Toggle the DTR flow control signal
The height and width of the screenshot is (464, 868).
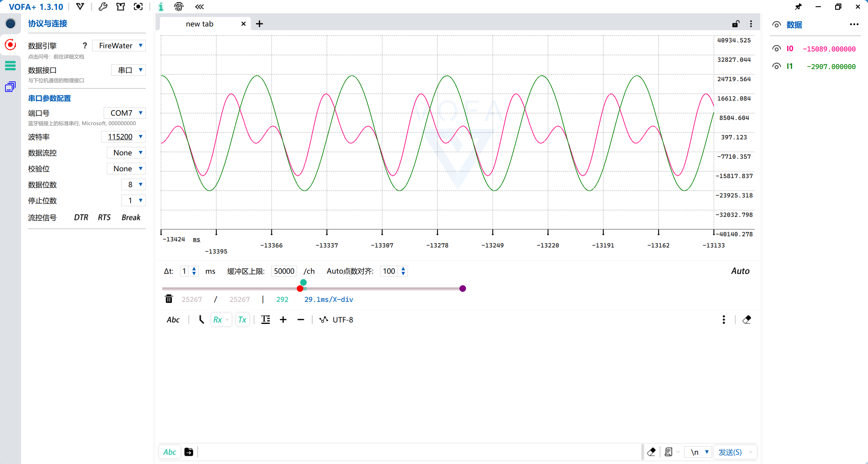(81, 217)
